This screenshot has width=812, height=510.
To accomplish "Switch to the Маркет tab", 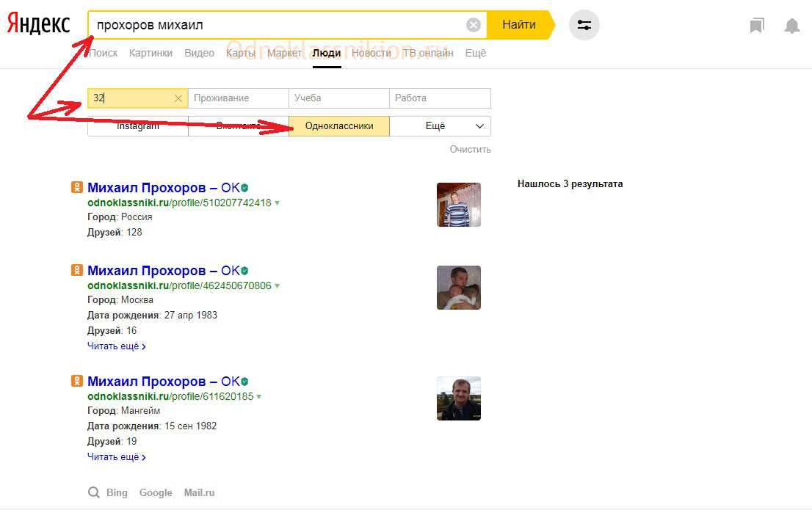I will point(284,53).
